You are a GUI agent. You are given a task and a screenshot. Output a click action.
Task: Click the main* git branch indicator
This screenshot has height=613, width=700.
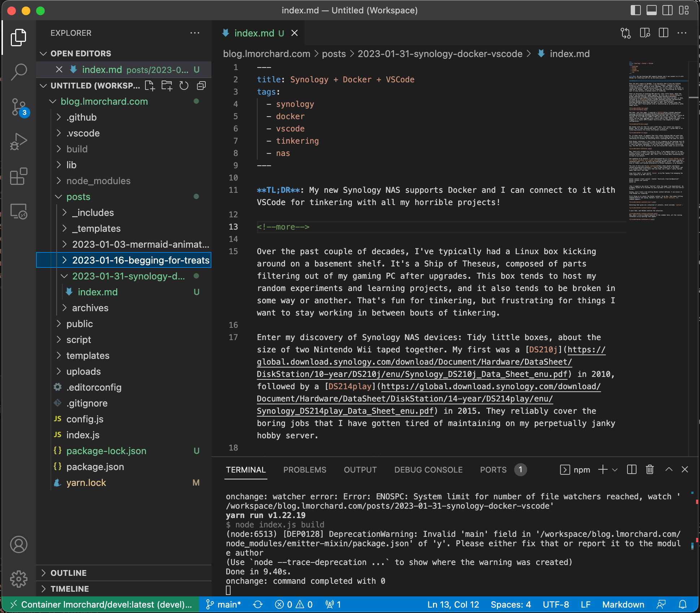point(223,605)
